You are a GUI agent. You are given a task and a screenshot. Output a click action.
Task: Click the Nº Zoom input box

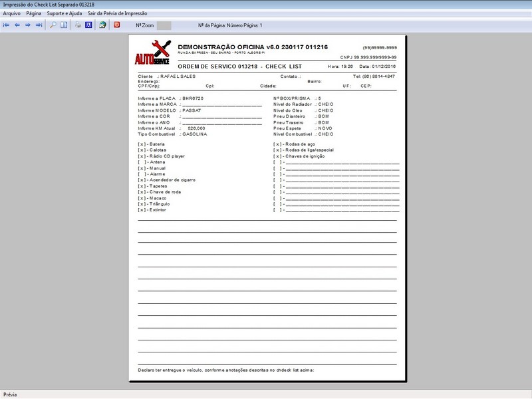164,25
